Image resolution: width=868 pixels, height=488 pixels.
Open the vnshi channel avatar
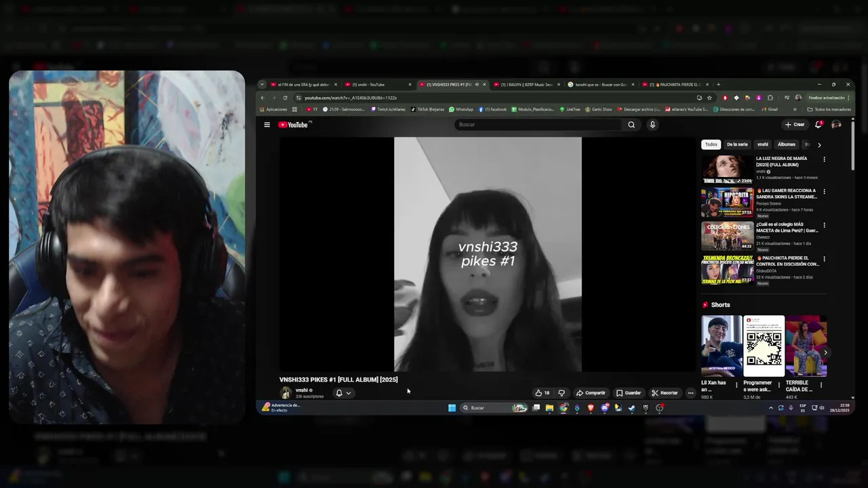[286, 393]
